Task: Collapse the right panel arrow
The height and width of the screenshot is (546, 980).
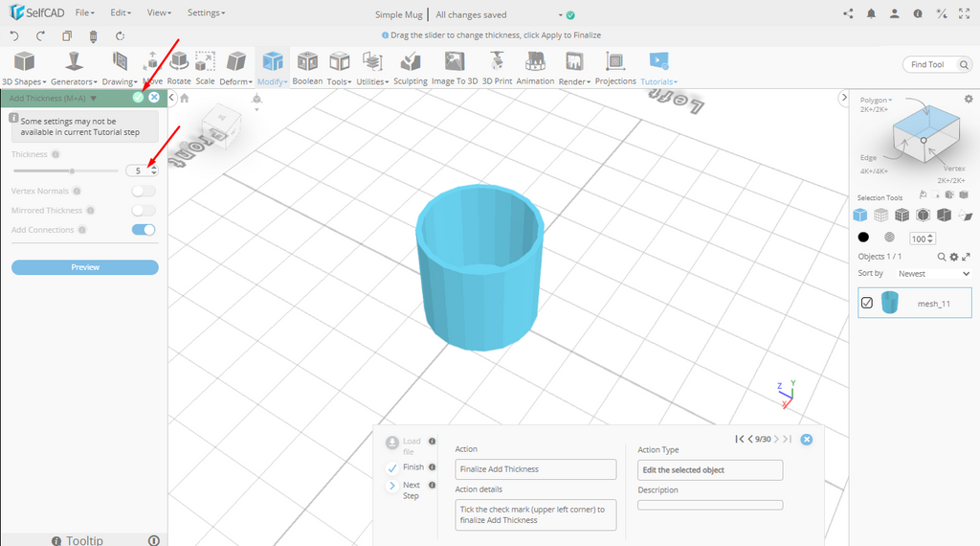Action: tap(844, 98)
